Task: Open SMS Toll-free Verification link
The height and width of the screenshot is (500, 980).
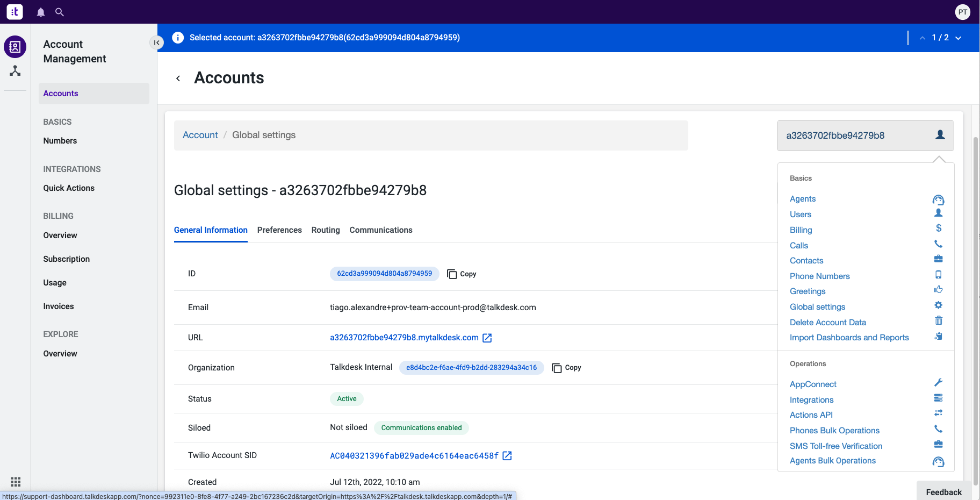Action: (836, 446)
